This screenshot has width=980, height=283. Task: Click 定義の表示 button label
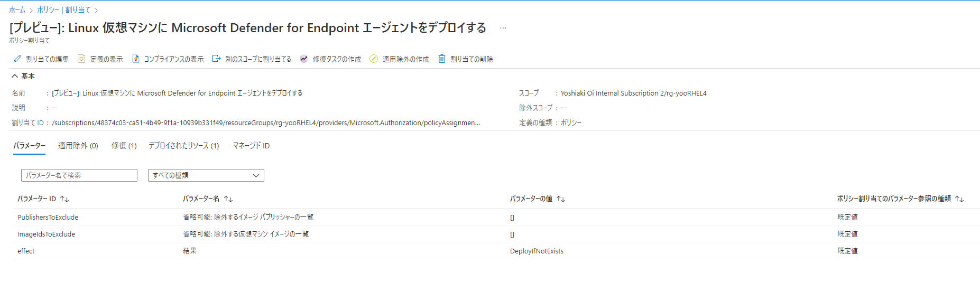tap(106, 59)
